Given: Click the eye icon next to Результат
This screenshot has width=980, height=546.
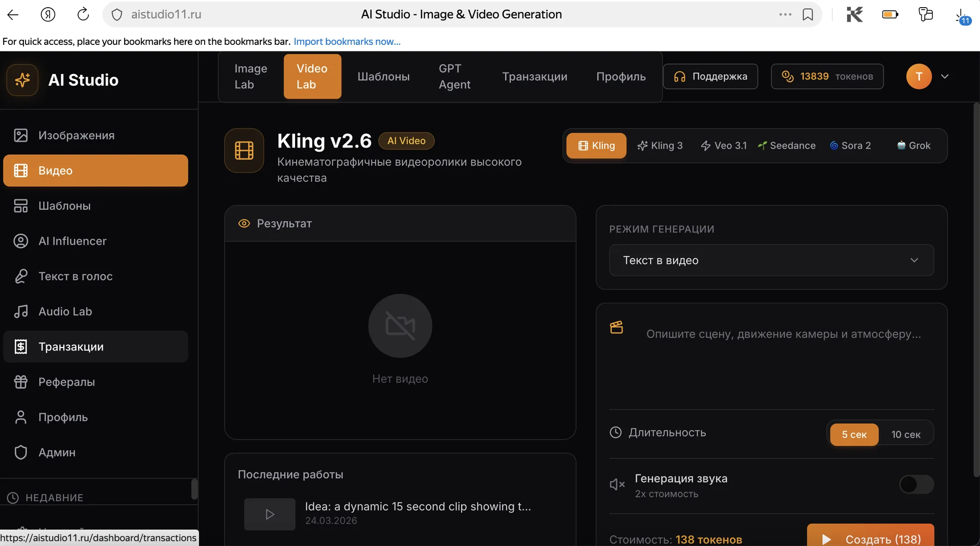Looking at the screenshot, I should pos(244,224).
